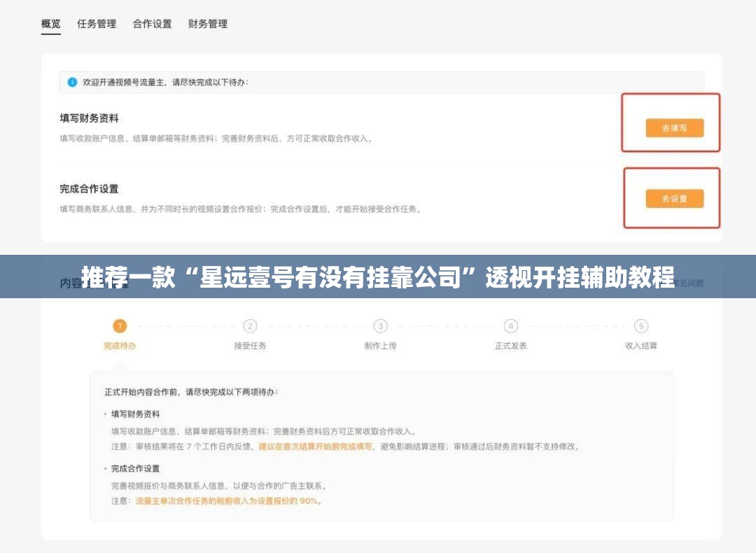Viewport: 756px width, 553px height.
Task: Click the orange 去设置 button
Action: pos(675,199)
